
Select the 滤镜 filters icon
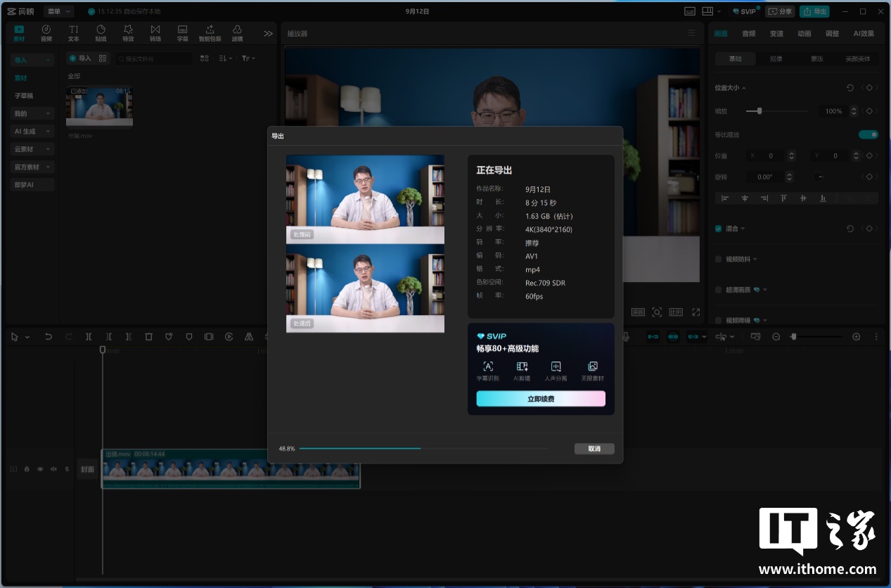coord(237,32)
